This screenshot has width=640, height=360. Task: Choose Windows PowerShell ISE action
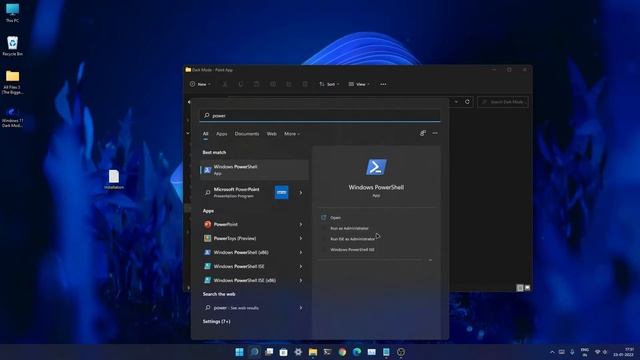352,249
